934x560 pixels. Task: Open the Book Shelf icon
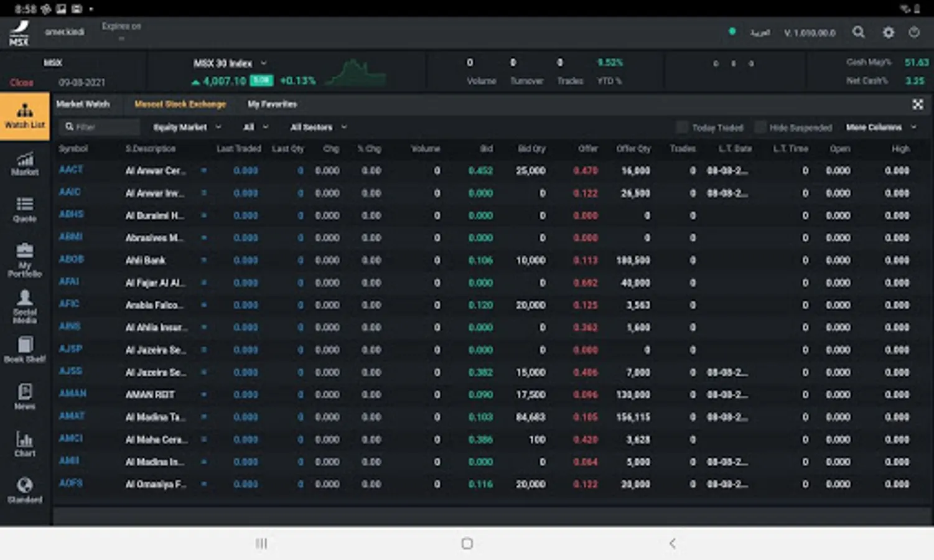[24, 350]
